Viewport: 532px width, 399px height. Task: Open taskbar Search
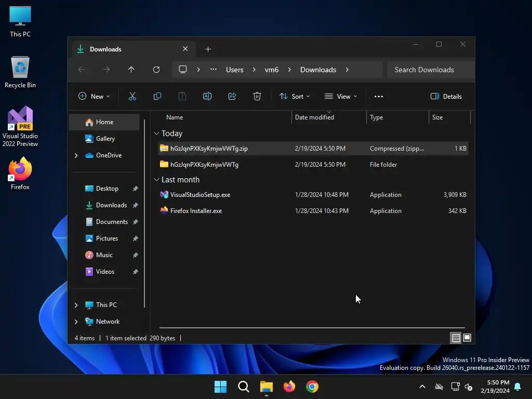coord(243,387)
